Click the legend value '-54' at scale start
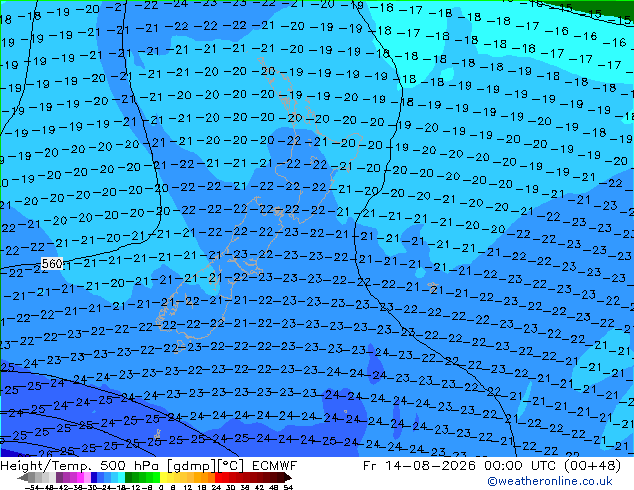This screenshot has width=634, height=490. click(32, 487)
